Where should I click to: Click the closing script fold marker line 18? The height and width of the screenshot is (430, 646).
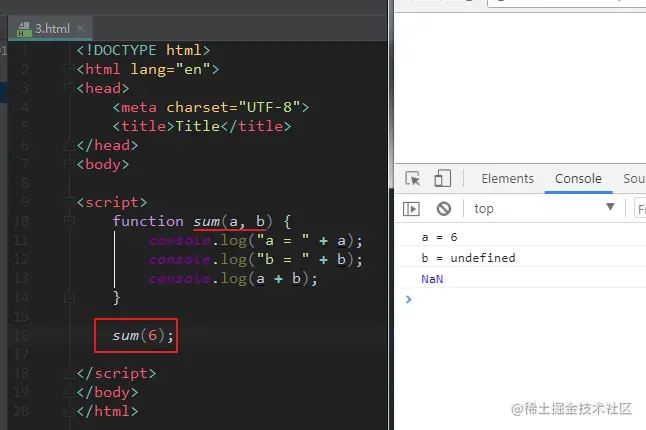click(69, 373)
